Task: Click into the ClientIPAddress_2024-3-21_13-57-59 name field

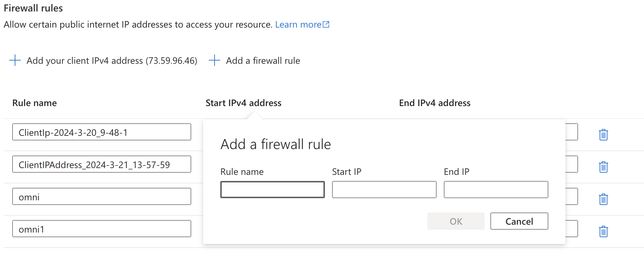Action: 101,164
